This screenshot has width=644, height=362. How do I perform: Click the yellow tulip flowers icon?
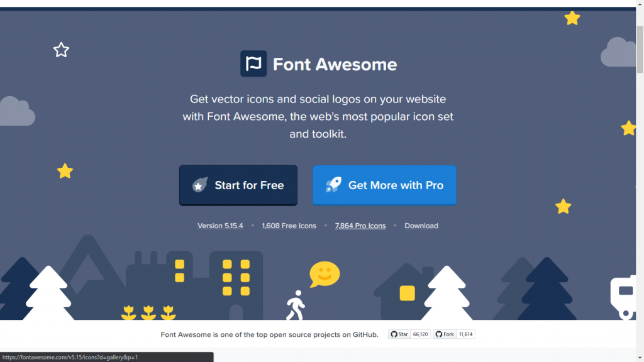[148, 312]
